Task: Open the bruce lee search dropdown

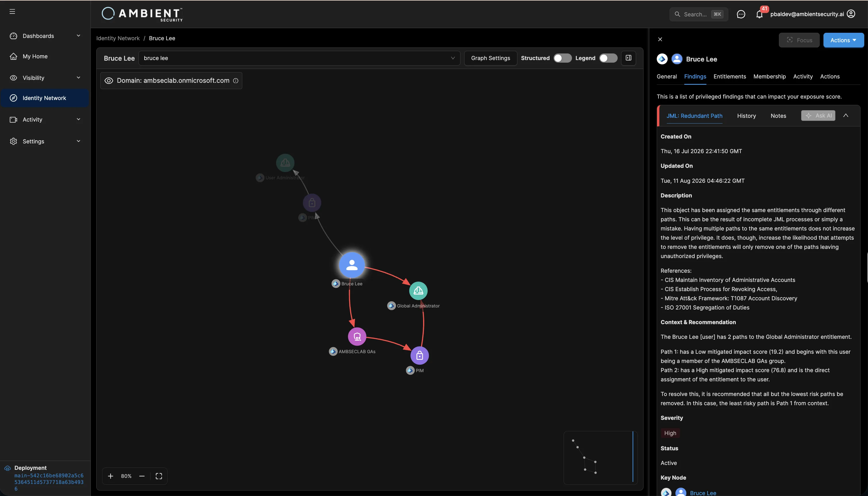Action: pos(299,58)
